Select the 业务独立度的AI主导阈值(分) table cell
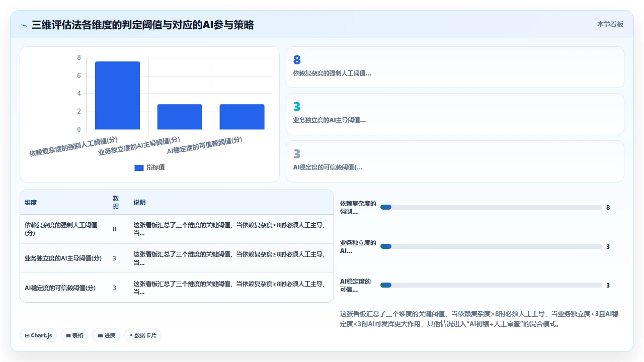 (63, 258)
